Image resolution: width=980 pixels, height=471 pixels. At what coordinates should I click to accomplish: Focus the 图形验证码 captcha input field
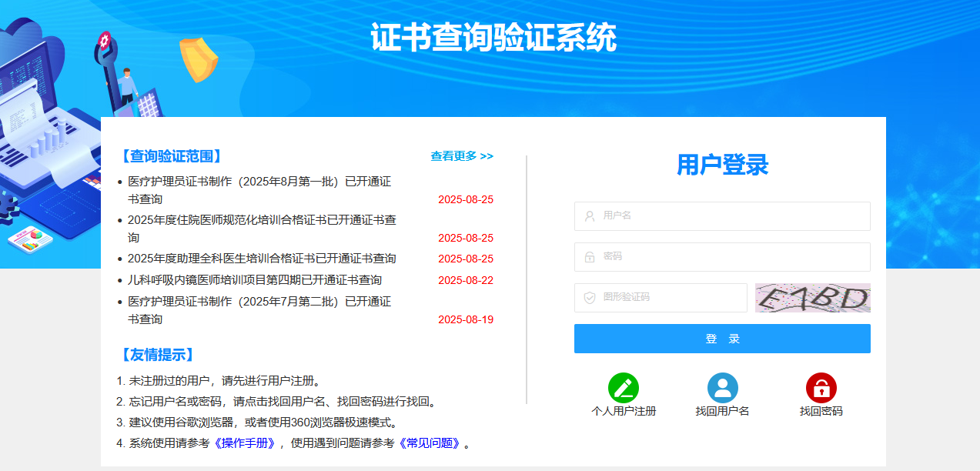670,298
